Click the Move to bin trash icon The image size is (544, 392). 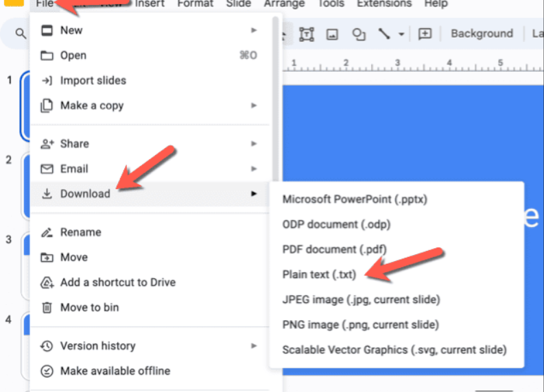(47, 307)
